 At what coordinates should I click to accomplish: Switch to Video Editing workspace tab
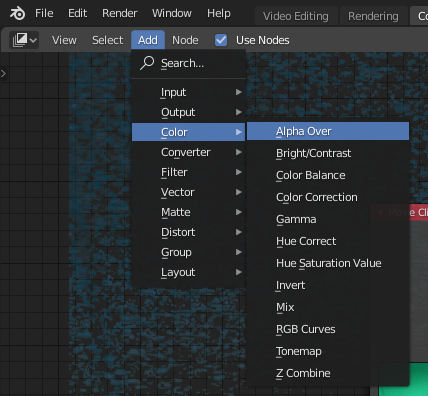(x=296, y=16)
